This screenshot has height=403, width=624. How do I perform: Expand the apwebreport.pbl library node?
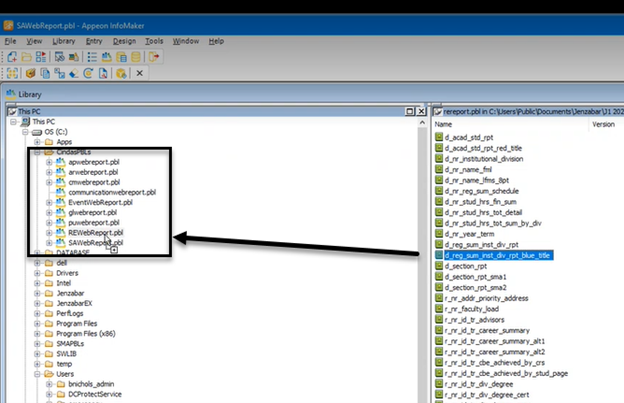pos(49,161)
